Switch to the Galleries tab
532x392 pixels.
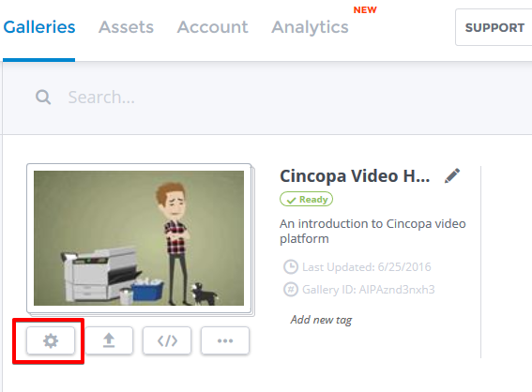point(39,27)
